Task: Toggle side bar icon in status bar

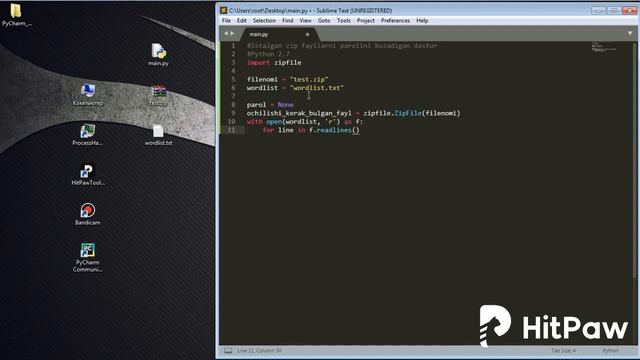Action: click(x=228, y=351)
